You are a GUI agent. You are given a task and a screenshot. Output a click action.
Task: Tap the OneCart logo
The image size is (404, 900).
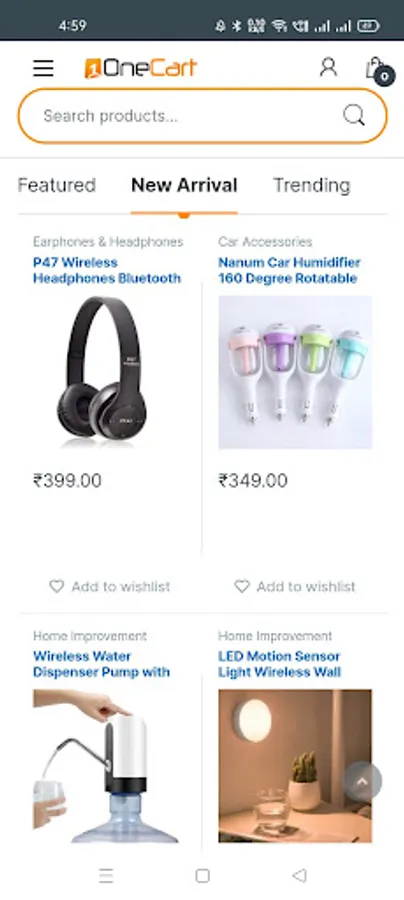click(141, 68)
